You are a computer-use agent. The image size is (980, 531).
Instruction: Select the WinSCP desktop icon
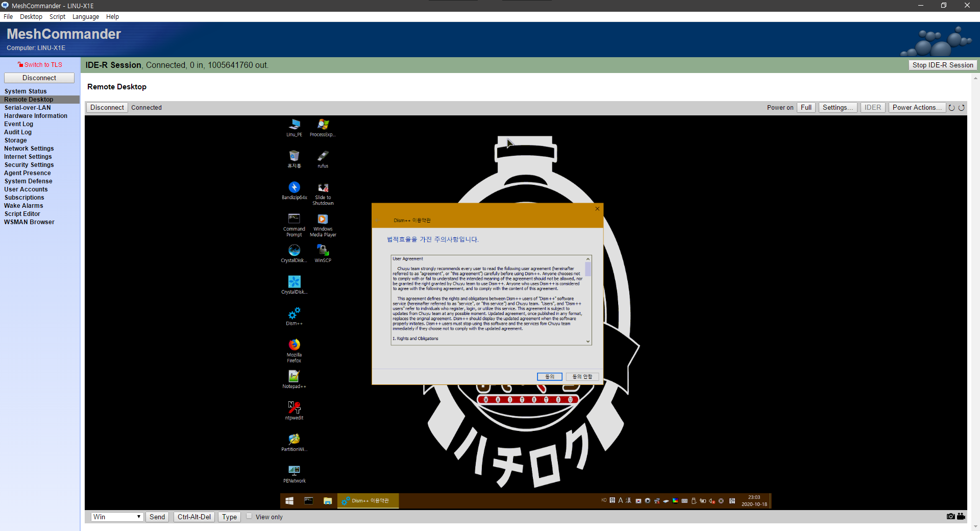click(323, 253)
